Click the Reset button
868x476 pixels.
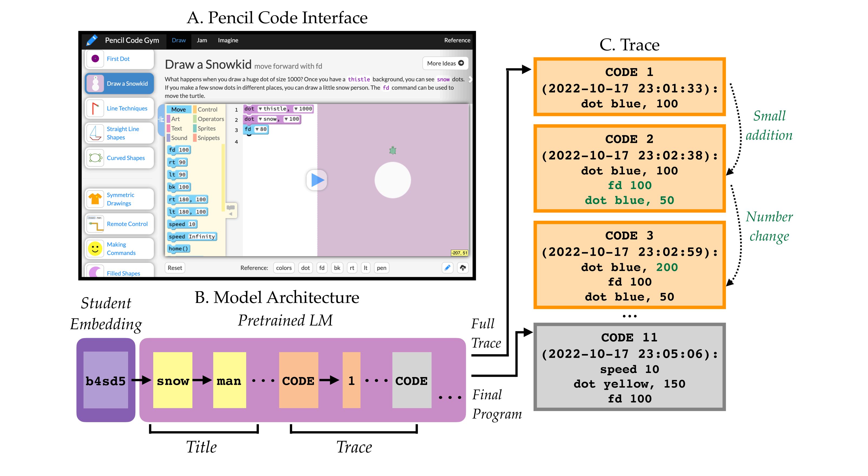pyautogui.click(x=175, y=268)
